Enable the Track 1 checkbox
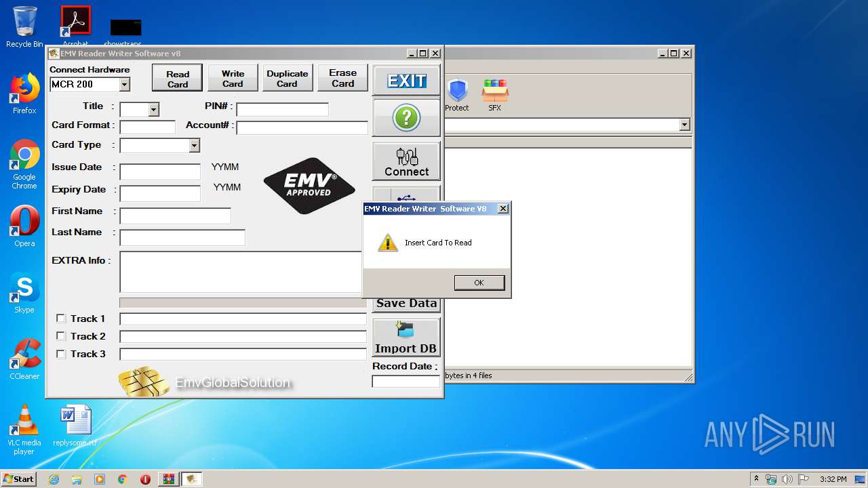Viewport: 868px width, 488px height. 61,319
